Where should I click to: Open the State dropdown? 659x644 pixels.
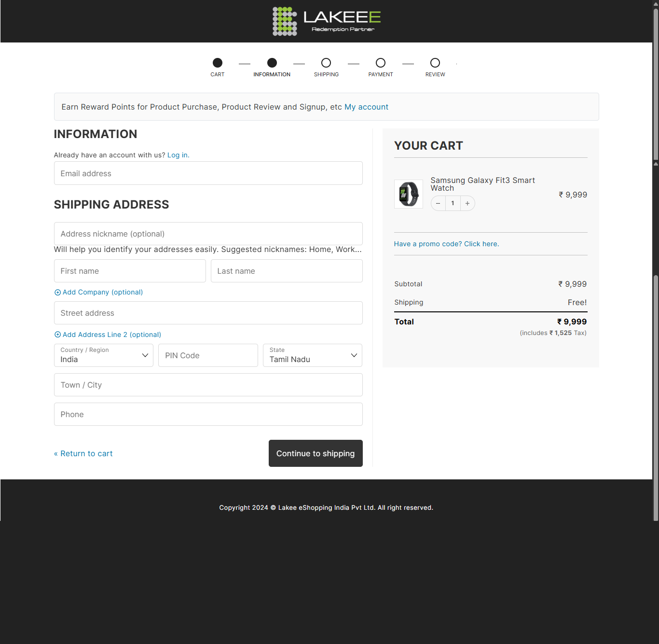click(x=313, y=355)
